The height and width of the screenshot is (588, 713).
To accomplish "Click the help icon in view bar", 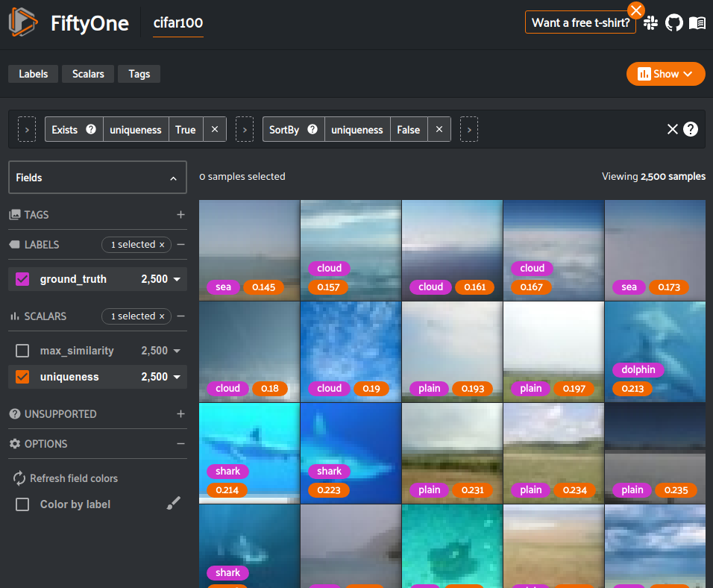I will (x=691, y=129).
